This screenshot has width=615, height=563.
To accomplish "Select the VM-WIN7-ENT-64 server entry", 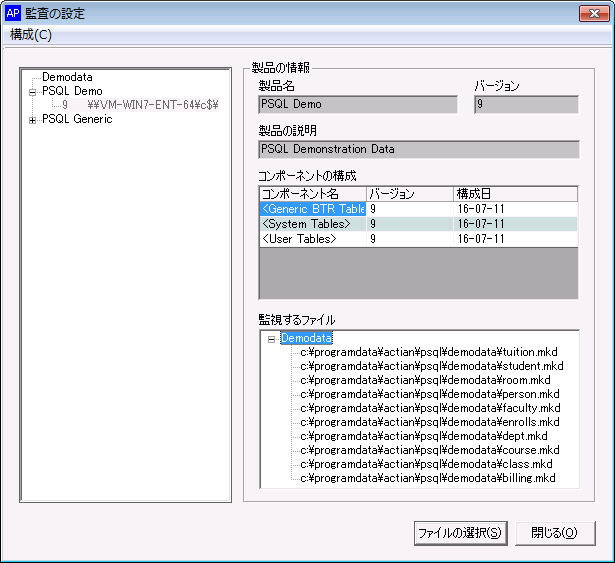I will [152, 105].
